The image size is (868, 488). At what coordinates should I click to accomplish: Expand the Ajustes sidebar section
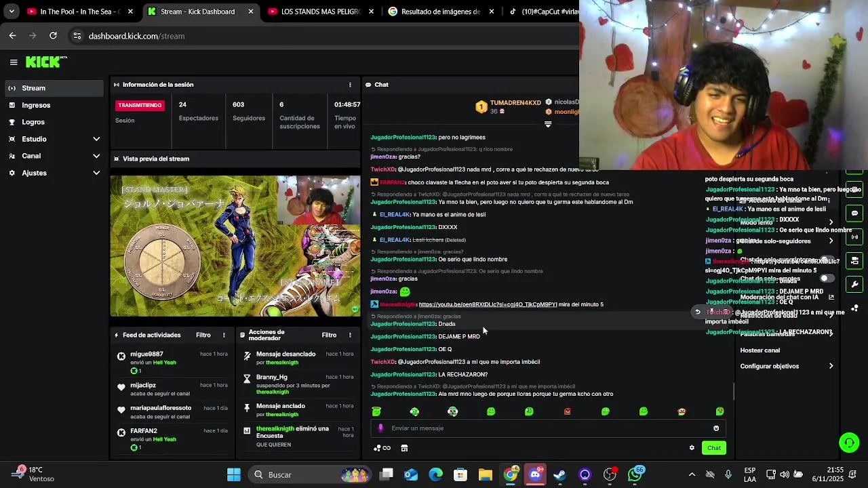click(55, 173)
